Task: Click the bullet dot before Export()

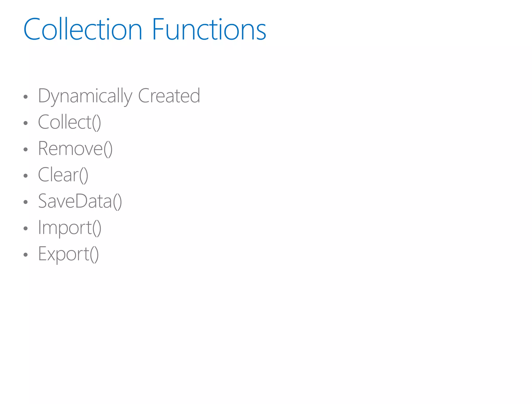Action: coord(25,255)
